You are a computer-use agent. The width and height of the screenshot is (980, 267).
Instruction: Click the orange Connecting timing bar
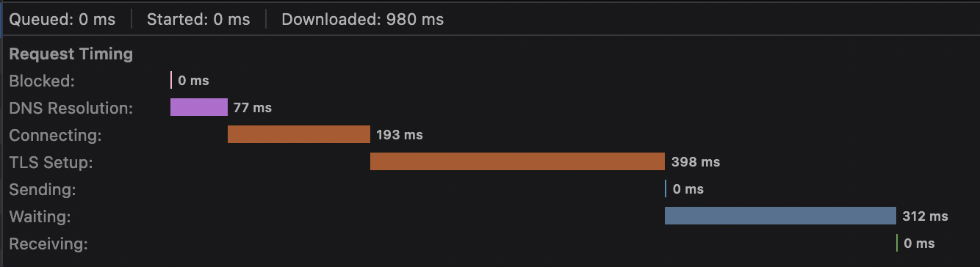[x=299, y=134]
